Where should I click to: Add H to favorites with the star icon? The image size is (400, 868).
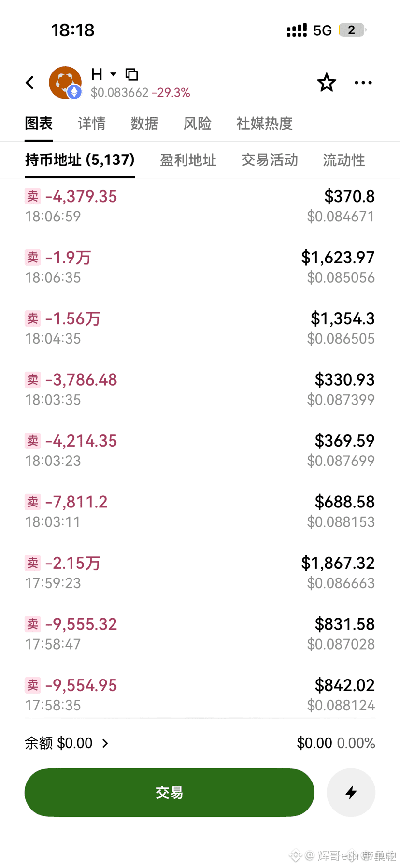[x=327, y=83]
